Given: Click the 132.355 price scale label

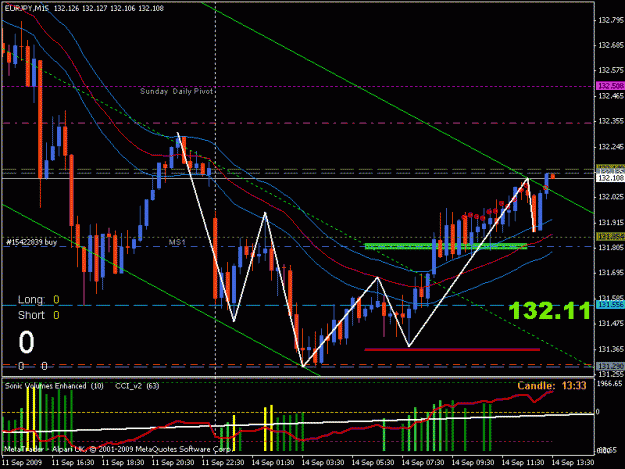Looking at the screenshot, I should 611,121.
